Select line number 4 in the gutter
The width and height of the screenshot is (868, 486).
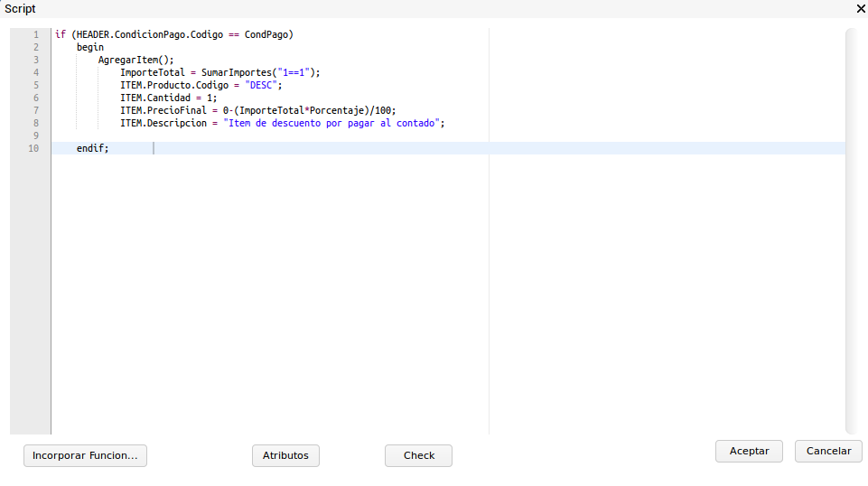(x=35, y=72)
